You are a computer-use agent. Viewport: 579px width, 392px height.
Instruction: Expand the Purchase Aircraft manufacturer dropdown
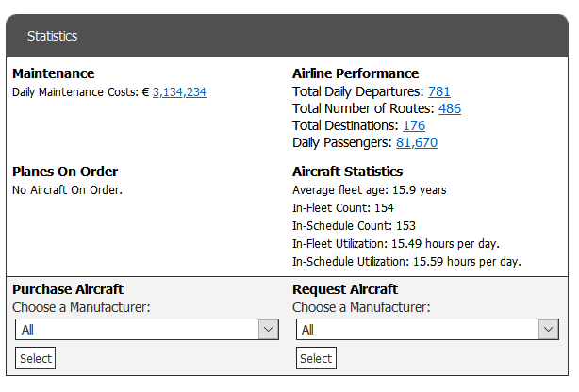tap(147, 329)
